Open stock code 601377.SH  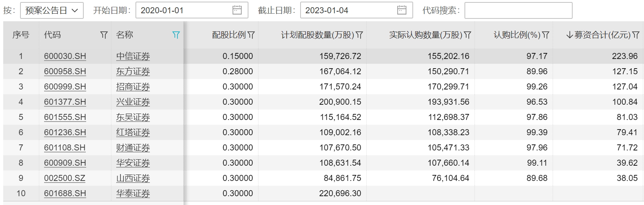point(65,102)
